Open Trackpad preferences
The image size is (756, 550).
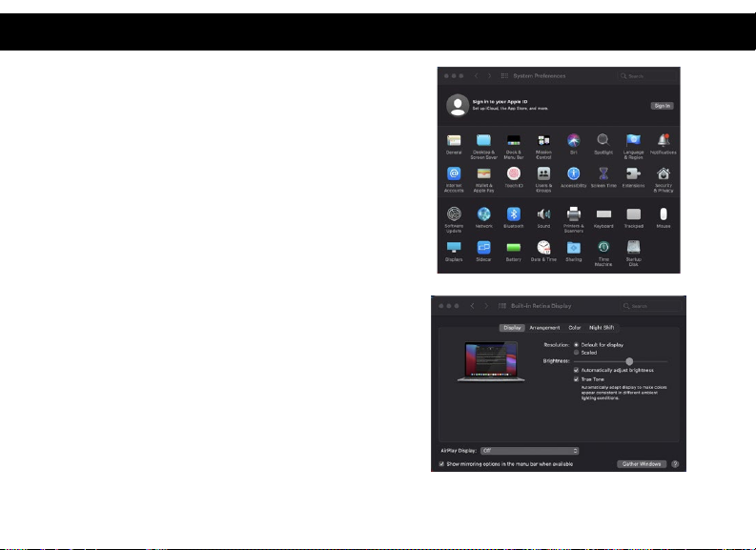point(633,217)
